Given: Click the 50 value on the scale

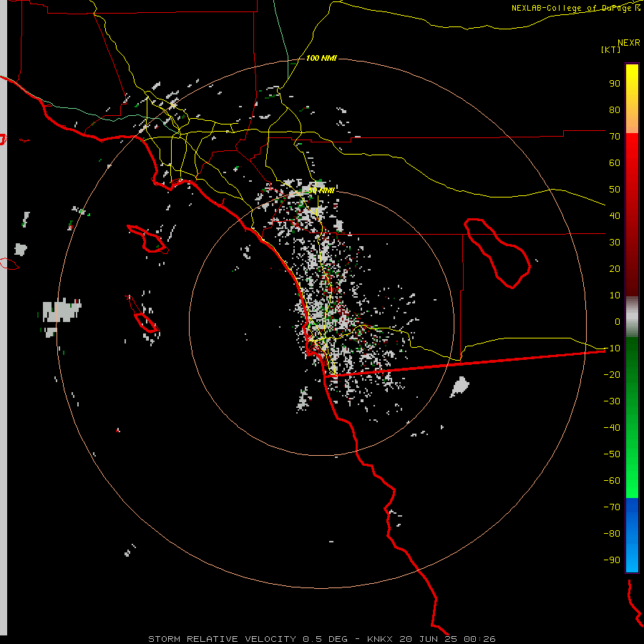Looking at the screenshot, I should coord(615,190).
